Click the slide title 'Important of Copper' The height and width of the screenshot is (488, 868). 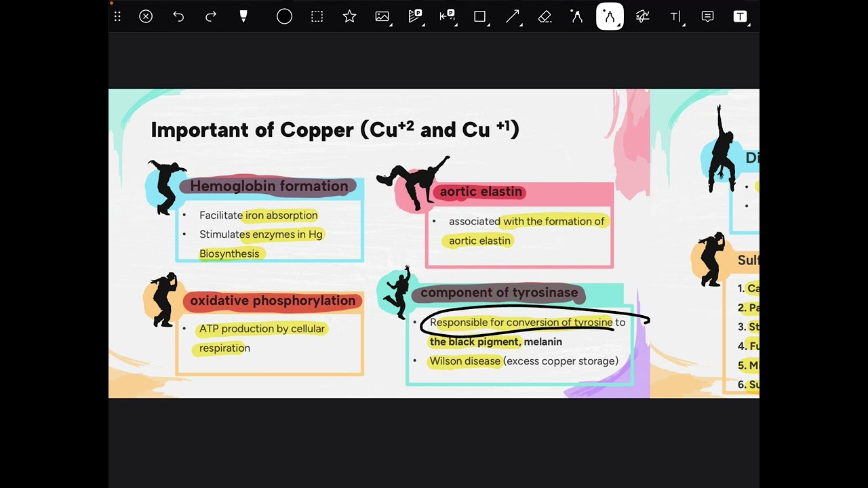click(x=252, y=129)
